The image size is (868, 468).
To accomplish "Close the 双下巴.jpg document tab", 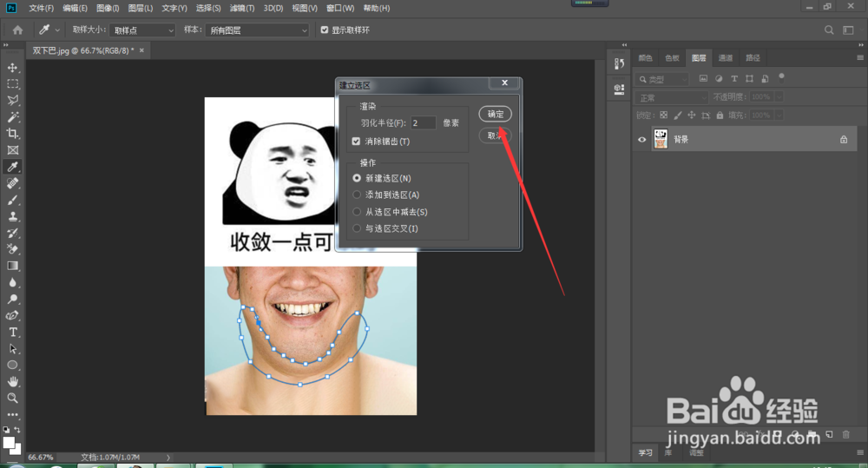I will 141,50.
